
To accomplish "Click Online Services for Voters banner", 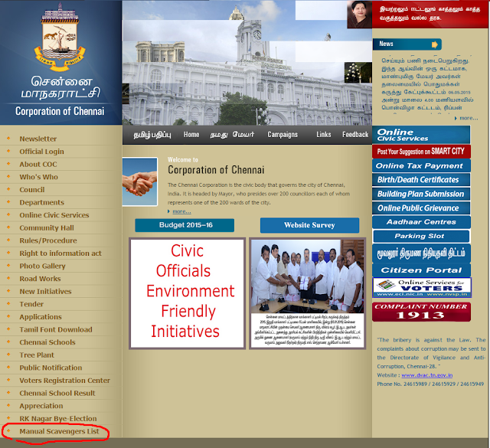I will [422, 288].
